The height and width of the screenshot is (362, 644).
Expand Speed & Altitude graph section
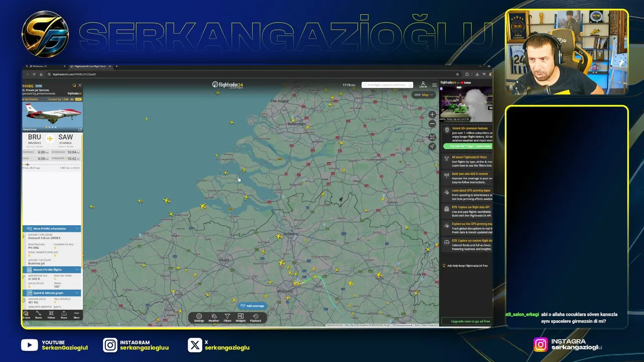(x=52, y=293)
